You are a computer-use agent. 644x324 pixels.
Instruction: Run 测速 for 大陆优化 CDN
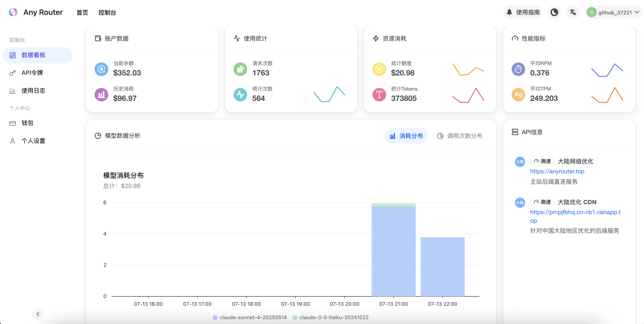[542, 202]
